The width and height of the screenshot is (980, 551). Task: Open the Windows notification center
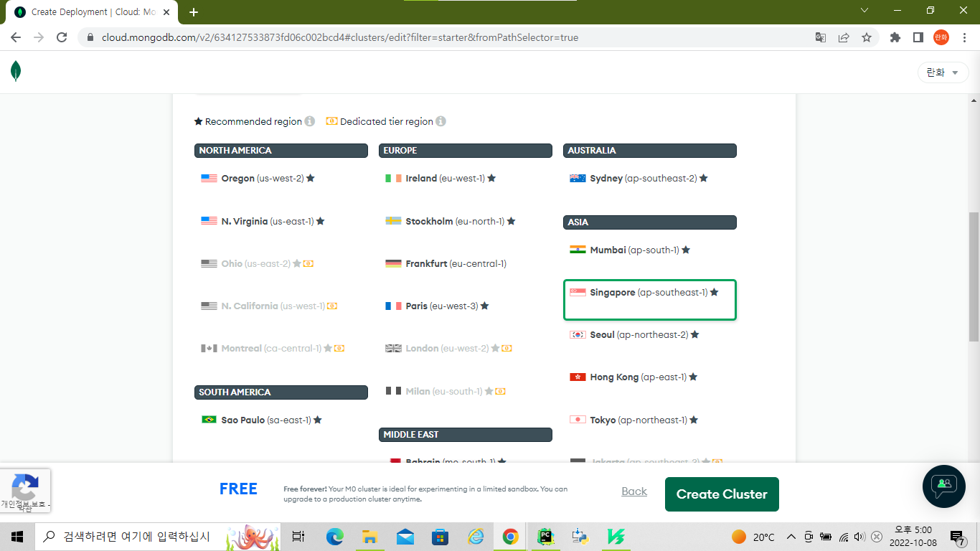pos(957,537)
